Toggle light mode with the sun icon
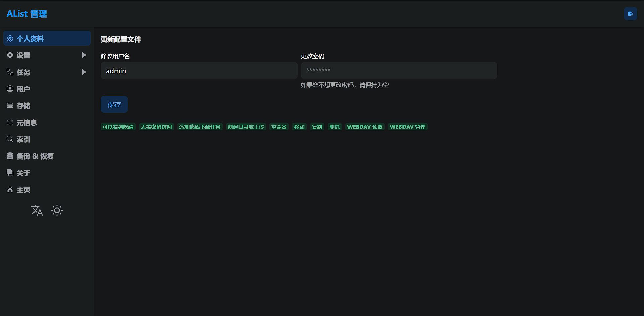 click(57, 211)
